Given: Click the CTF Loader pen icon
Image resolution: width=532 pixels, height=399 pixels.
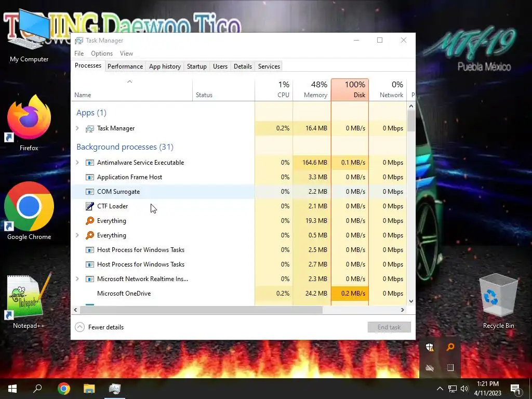Looking at the screenshot, I should (89, 206).
